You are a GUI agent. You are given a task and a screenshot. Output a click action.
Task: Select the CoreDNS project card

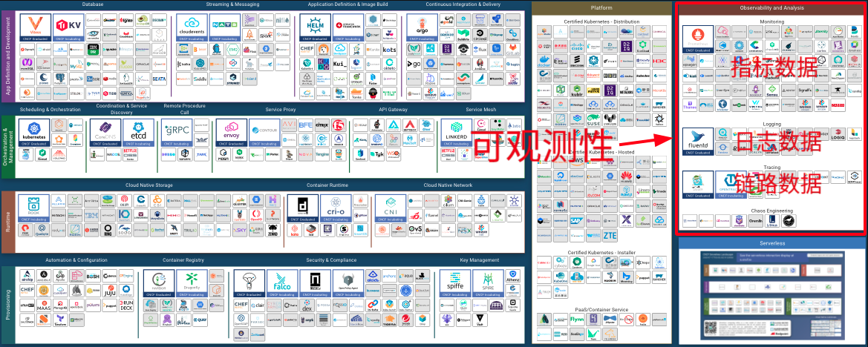(105, 132)
